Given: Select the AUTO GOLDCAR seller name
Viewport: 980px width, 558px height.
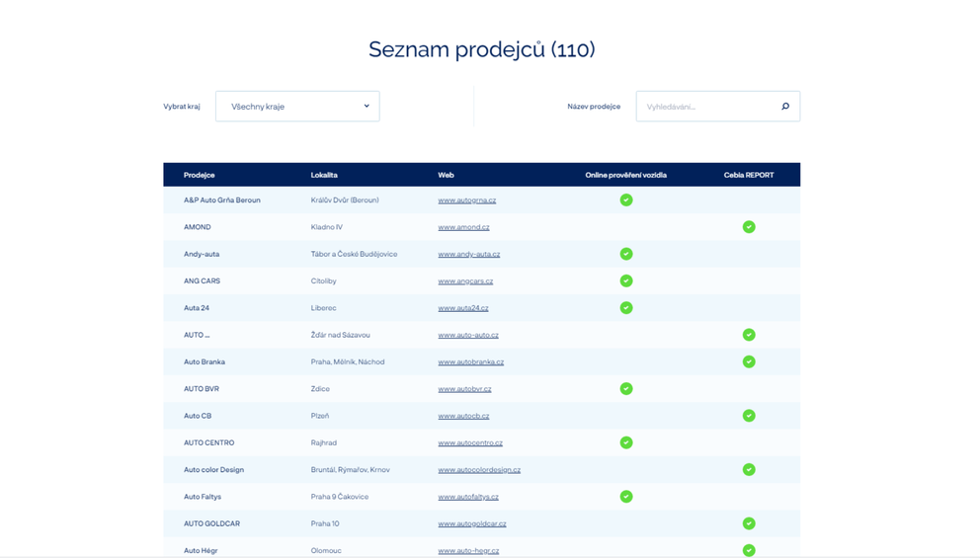Looking at the screenshot, I should (211, 523).
